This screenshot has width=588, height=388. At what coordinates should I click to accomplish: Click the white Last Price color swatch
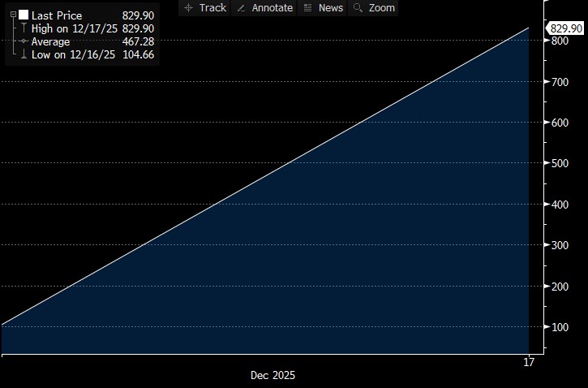pos(24,15)
